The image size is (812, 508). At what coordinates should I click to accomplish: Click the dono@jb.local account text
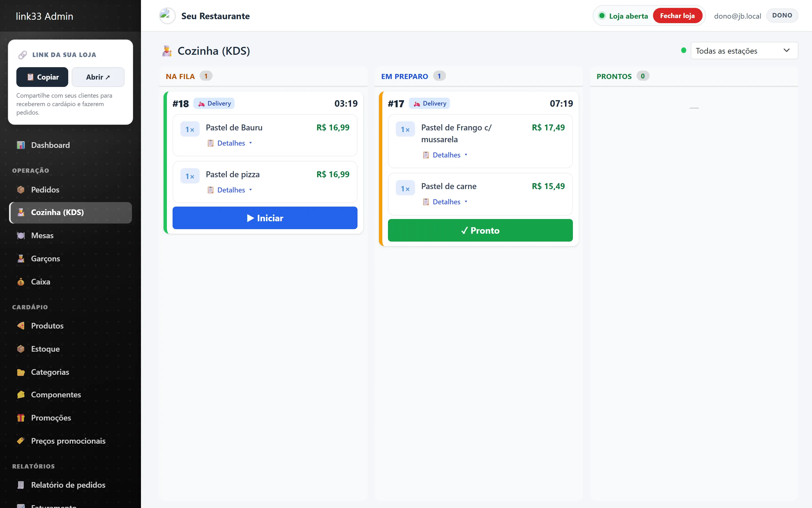tap(737, 16)
